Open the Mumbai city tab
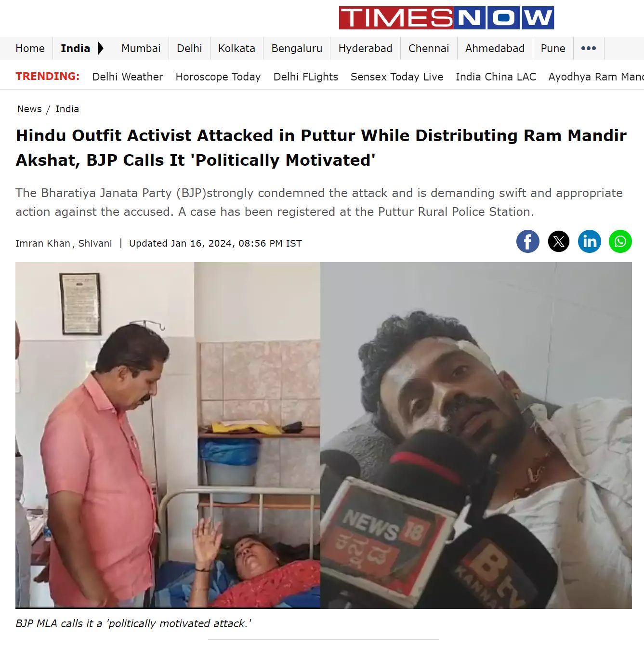Image resolution: width=644 pixels, height=646 pixels. 141,48
